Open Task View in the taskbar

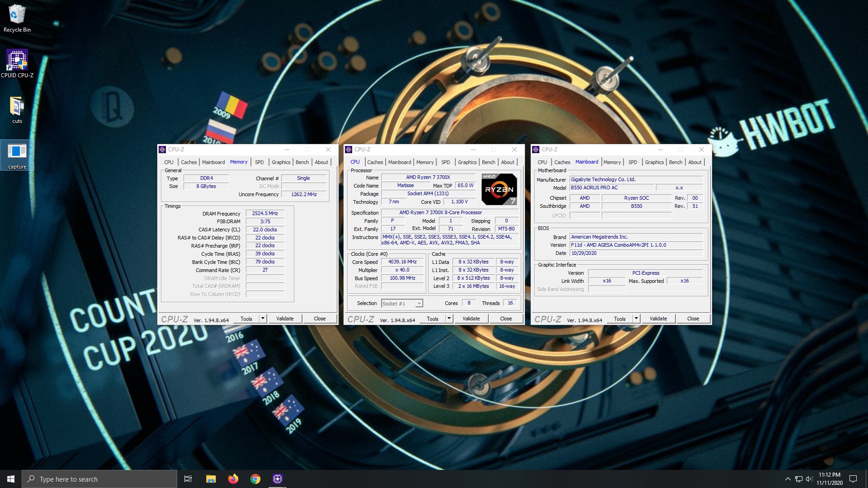point(188,479)
